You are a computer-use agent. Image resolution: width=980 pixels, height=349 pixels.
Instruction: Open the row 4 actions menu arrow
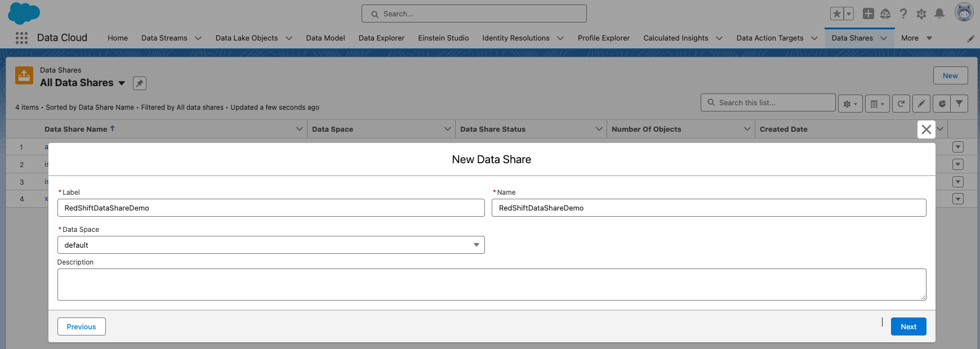958,199
